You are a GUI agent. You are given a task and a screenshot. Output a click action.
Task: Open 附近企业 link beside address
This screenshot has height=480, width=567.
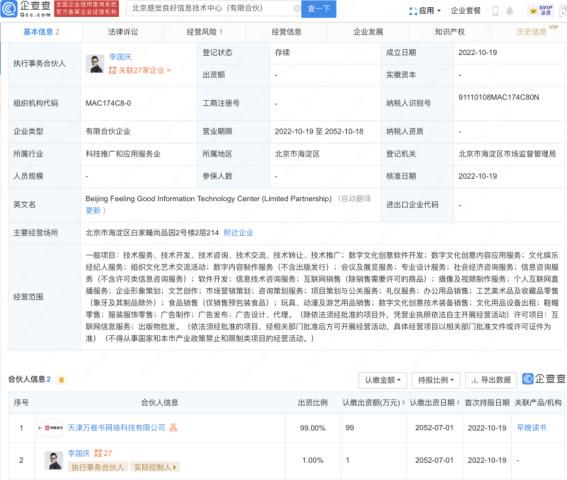238,233
